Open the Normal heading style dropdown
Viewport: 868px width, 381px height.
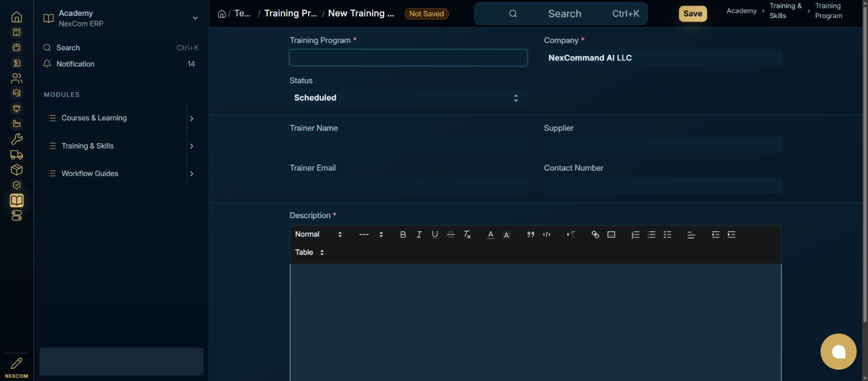tap(319, 235)
